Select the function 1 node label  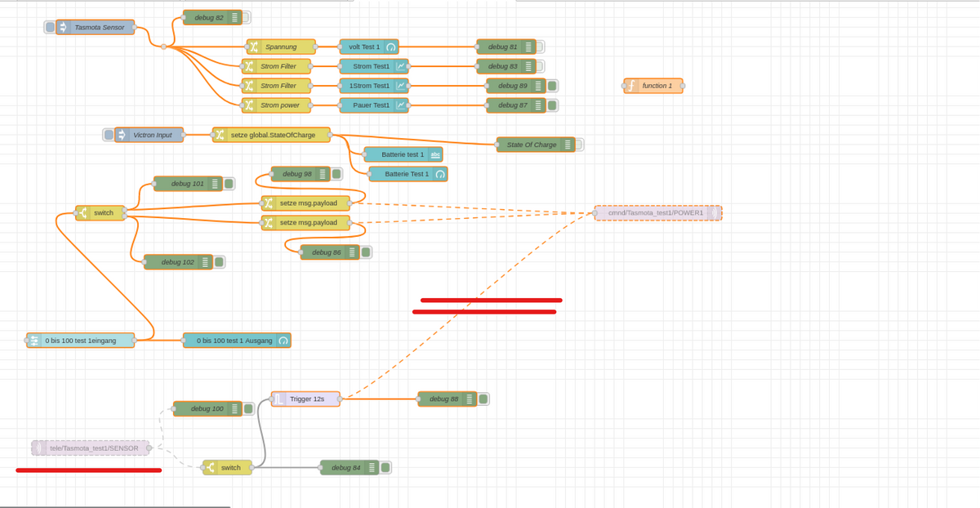pyautogui.click(x=657, y=86)
